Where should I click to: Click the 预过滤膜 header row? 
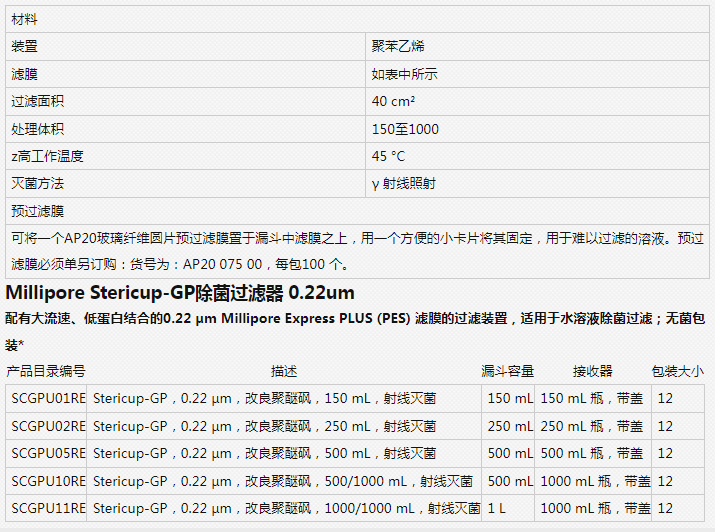[x=357, y=211]
